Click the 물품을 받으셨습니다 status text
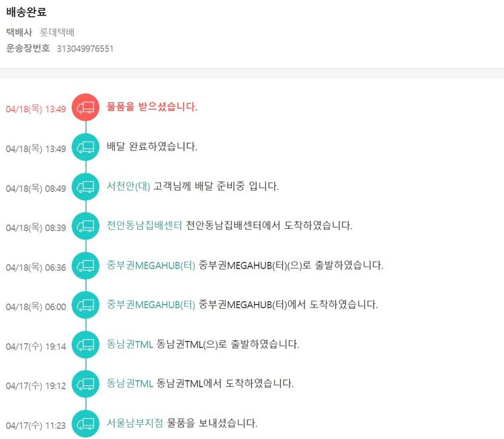The width and height of the screenshot is (504, 439). tap(153, 107)
